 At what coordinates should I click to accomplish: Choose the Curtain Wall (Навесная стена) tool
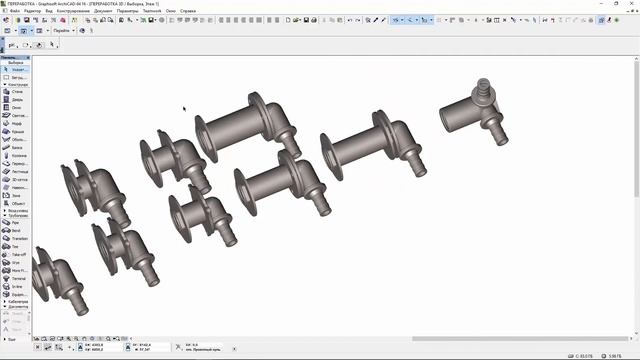click(x=15, y=188)
